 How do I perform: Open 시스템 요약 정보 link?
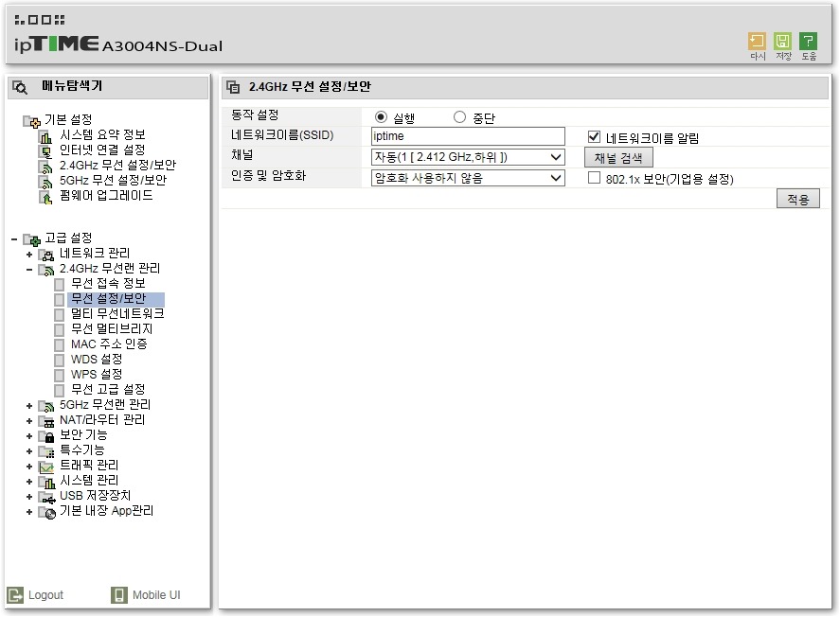coord(102,134)
